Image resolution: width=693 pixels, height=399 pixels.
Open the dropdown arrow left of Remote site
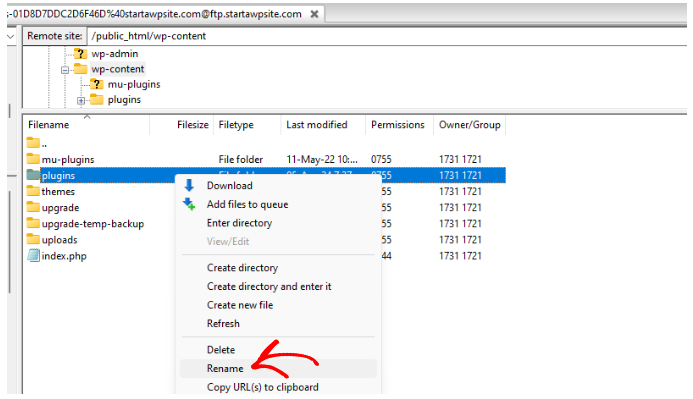point(11,37)
